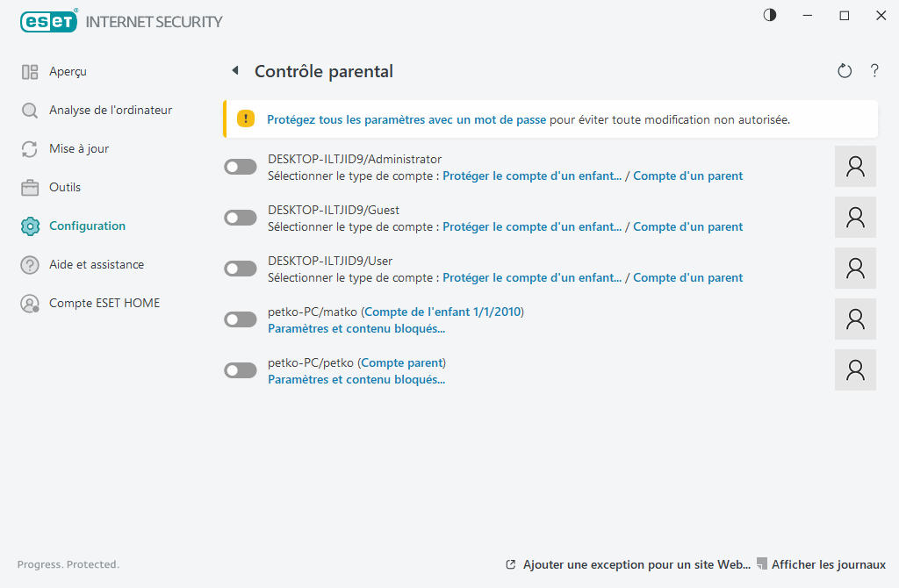Click Afficher les journaux
This screenshot has width=899, height=588.
(x=826, y=564)
